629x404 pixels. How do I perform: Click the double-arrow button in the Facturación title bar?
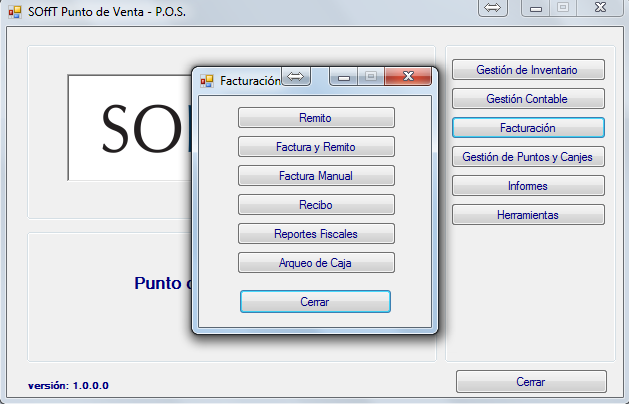point(297,77)
